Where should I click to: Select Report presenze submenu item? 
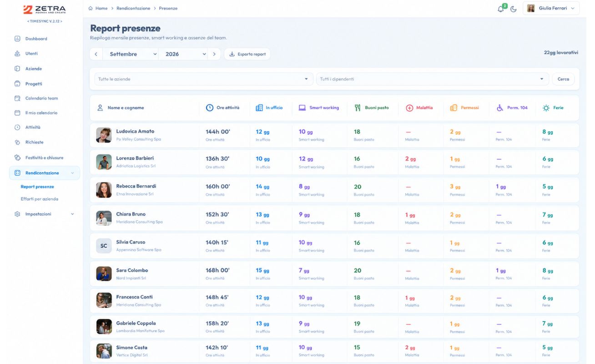[37, 187]
